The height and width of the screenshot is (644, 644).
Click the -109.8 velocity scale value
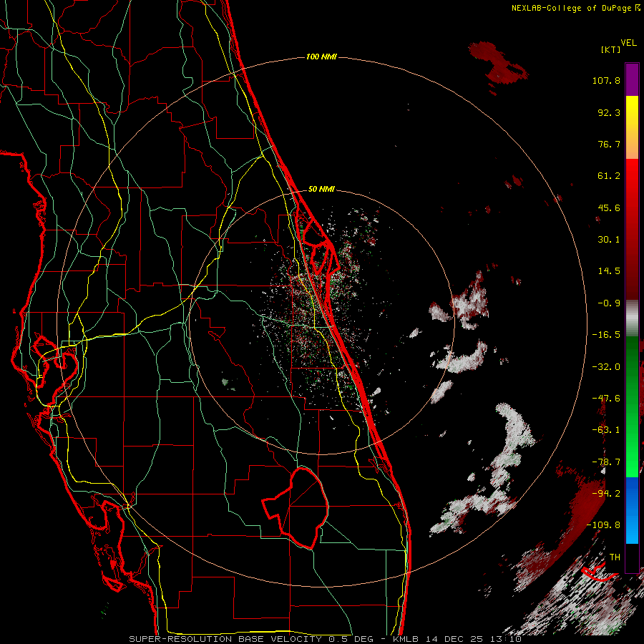pyautogui.click(x=604, y=525)
